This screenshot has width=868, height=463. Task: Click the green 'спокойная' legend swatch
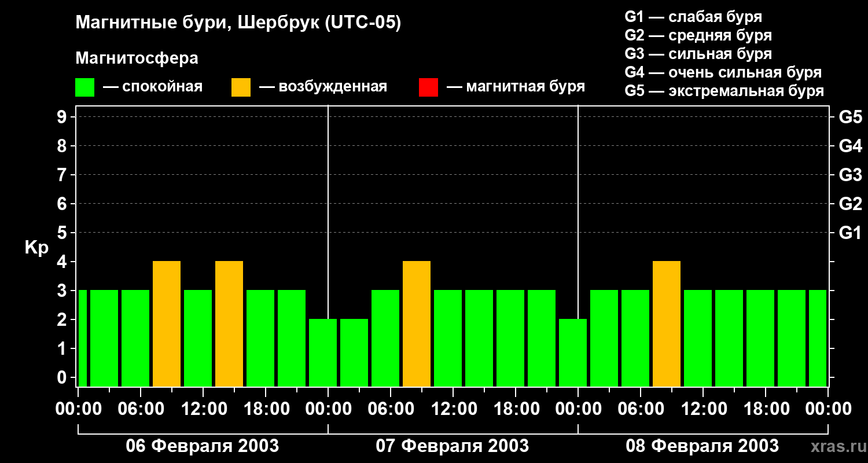85,87
